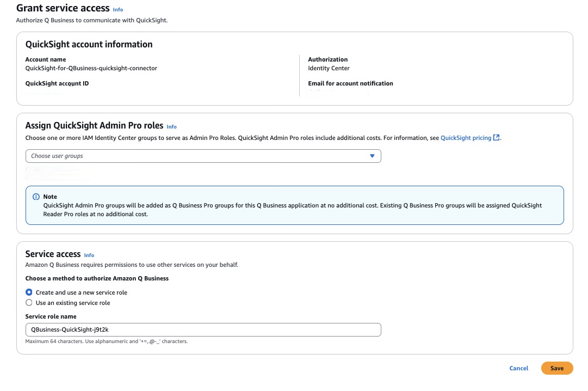Click the QuickSight account information heading
This screenshot has height=391, width=588.
click(x=89, y=44)
